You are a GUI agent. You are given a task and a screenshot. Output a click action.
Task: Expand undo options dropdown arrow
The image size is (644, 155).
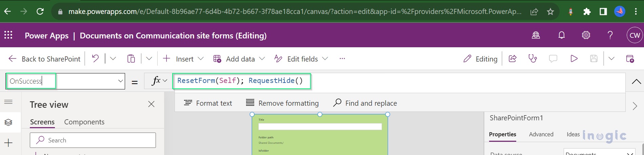tap(113, 58)
